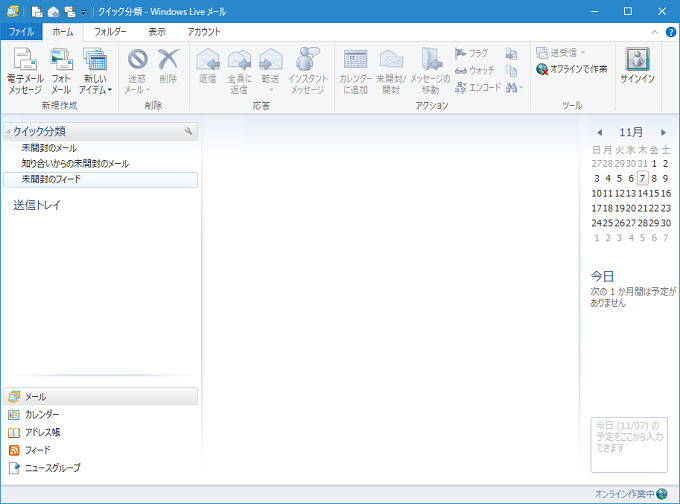The image size is (680, 504).
Task: Open the 送信トレイ folder
Action: point(37,205)
